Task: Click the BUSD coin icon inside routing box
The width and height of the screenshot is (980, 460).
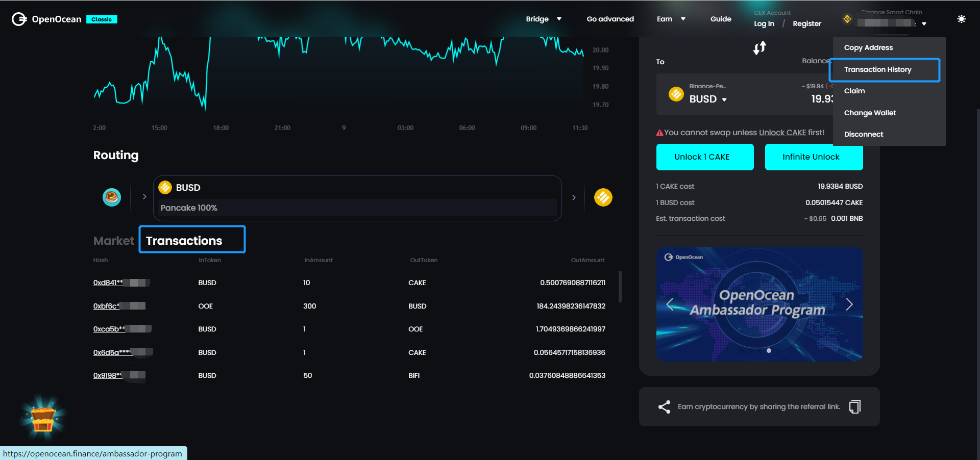Action: (x=165, y=187)
